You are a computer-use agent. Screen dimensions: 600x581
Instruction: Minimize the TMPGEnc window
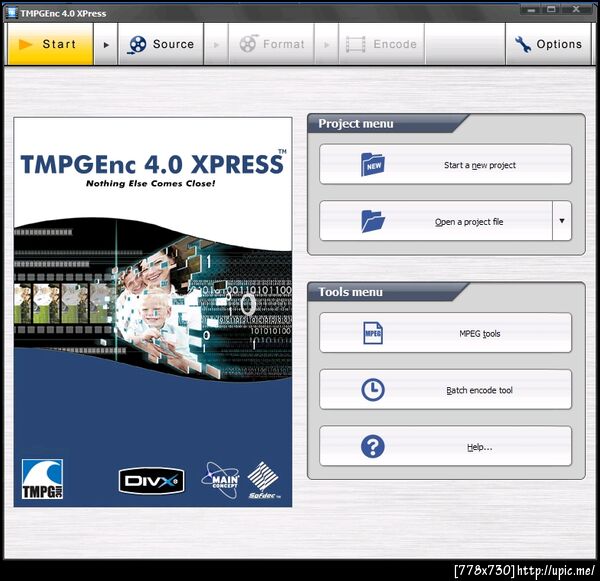point(531,10)
